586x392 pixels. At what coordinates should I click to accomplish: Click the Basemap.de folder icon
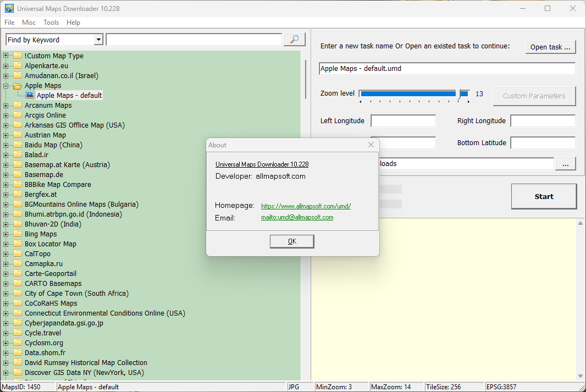point(18,174)
